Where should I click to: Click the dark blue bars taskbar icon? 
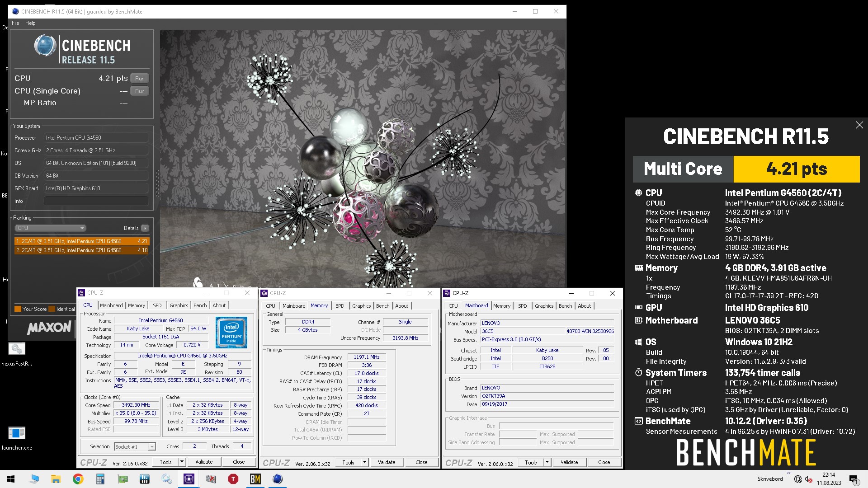[x=144, y=479]
